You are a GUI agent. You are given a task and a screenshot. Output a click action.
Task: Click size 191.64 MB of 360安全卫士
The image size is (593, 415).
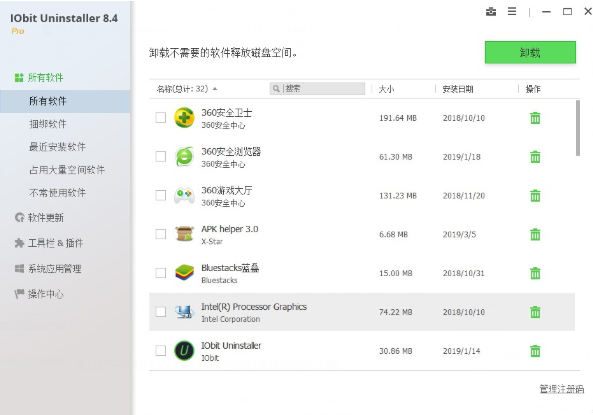pos(398,118)
